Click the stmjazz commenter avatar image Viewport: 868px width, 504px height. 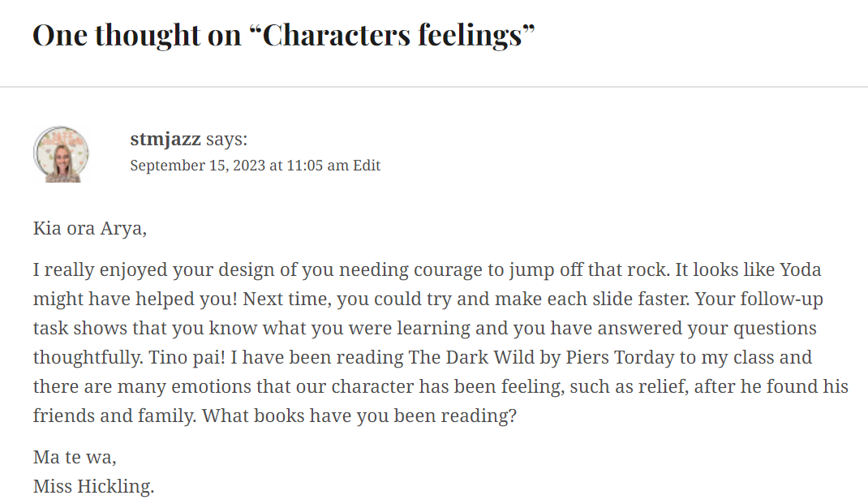61,154
